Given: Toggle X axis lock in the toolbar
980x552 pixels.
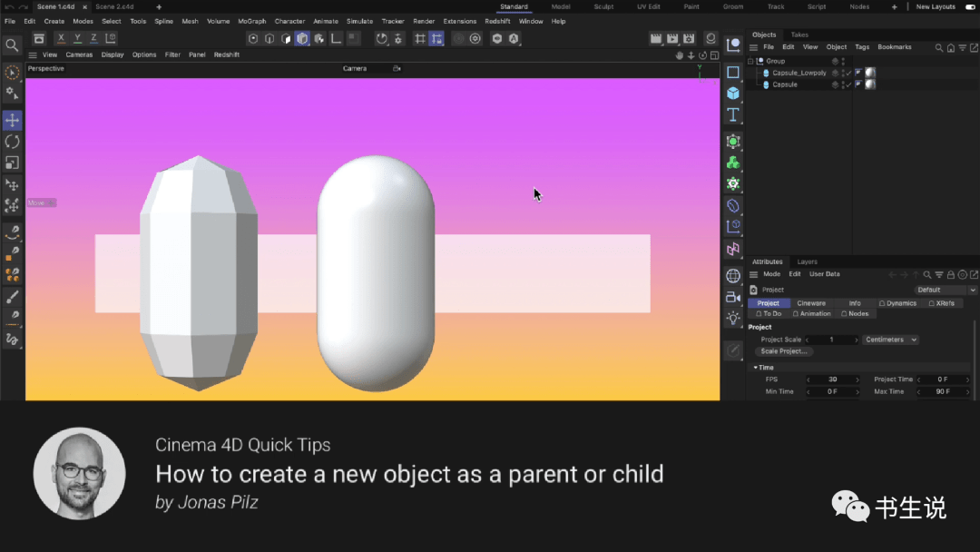Looking at the screenshot, I should [x=61, y=38].
